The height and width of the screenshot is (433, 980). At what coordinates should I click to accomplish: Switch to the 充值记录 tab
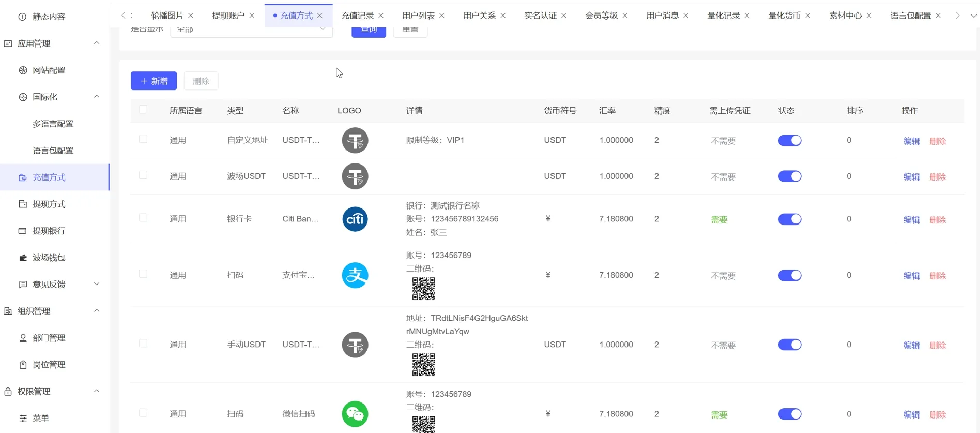coord(357,16)
